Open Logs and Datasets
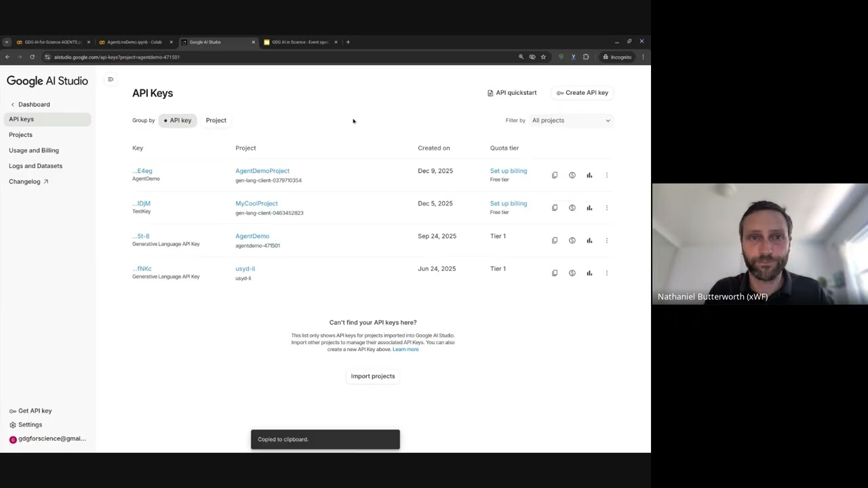This screenshot has height=488, width=868. [x=35, y=166]
